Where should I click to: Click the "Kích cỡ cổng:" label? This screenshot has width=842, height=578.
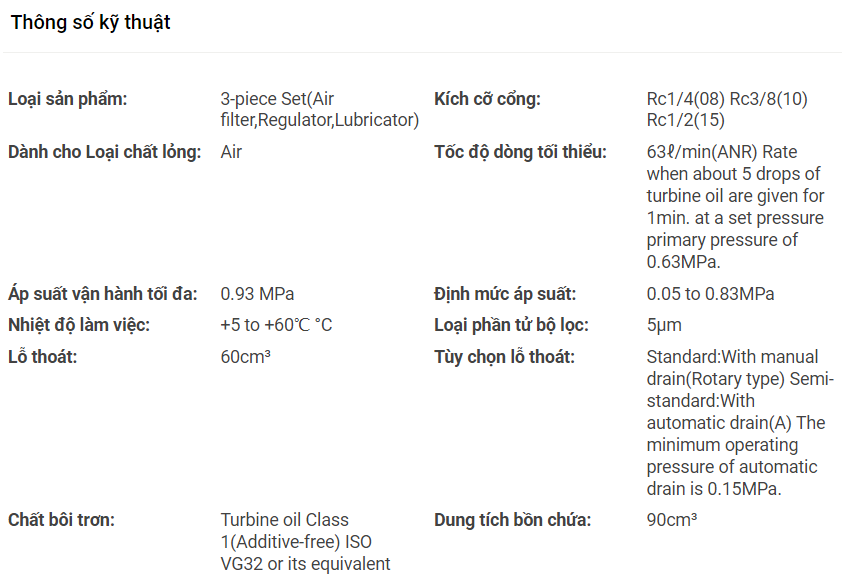pyautogui.click(x=487, y=99)
